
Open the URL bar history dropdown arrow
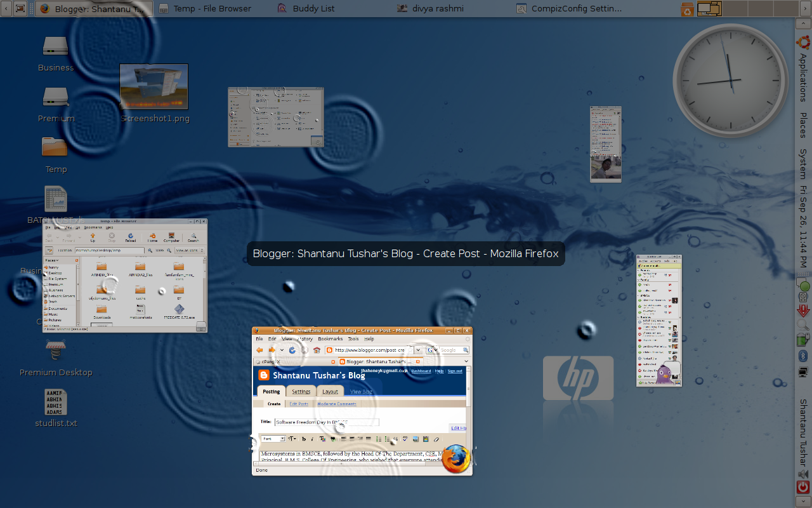(418, 350)
